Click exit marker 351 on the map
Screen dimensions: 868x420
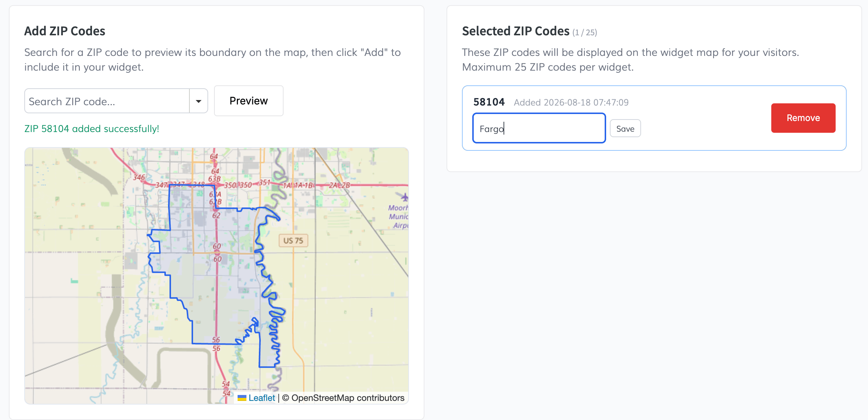coord(264,182)
